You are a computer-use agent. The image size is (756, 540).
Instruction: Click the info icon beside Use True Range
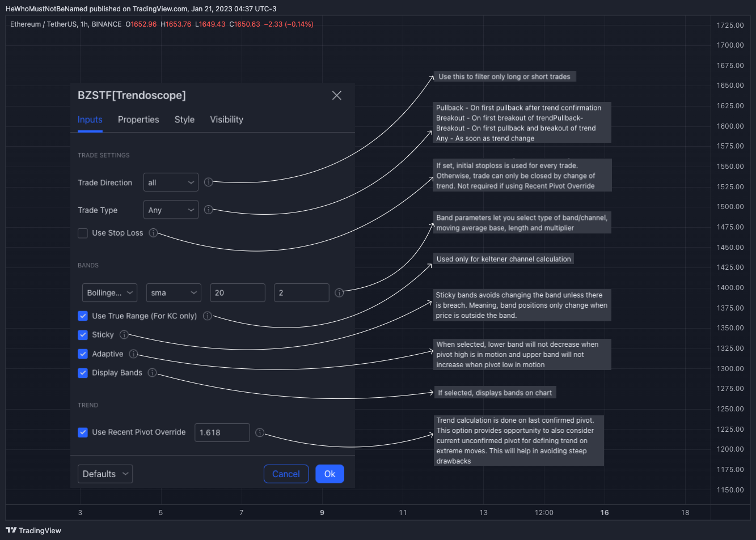point(208,316)
